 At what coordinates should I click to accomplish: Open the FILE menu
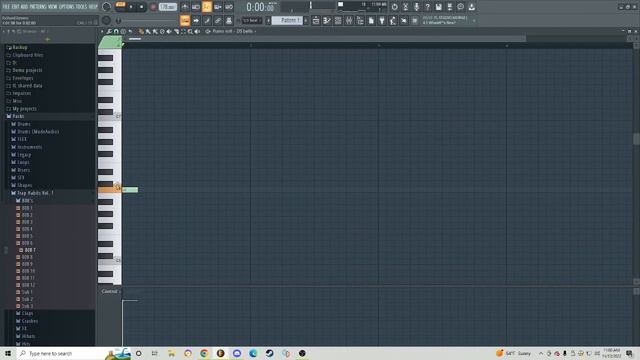[x=6, y=7]
